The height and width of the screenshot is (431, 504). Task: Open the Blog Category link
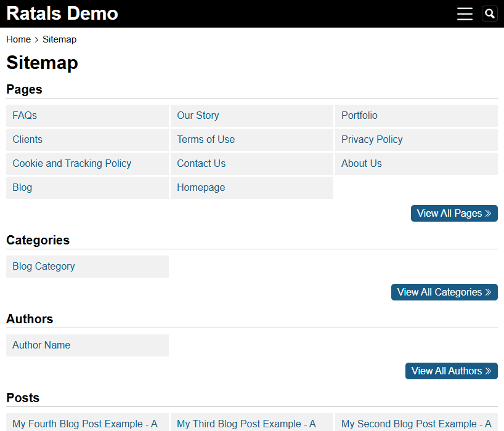pyautogui.click(x=87, y=267)
